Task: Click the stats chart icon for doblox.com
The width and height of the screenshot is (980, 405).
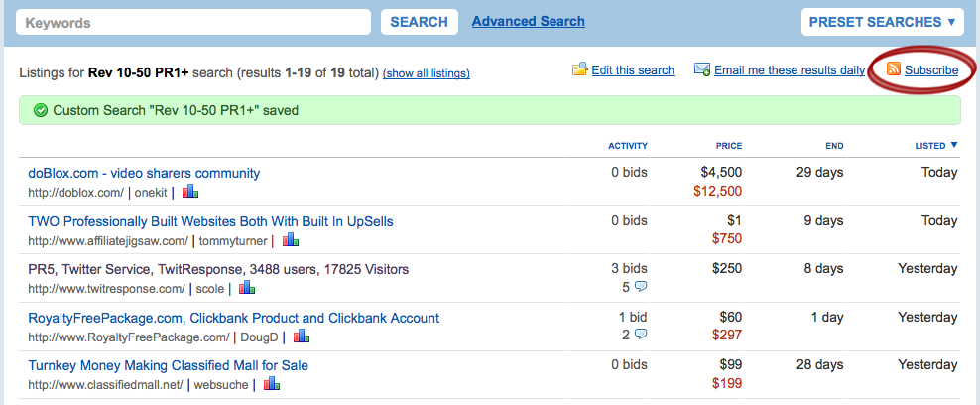Action: click(x=190, y=192)
